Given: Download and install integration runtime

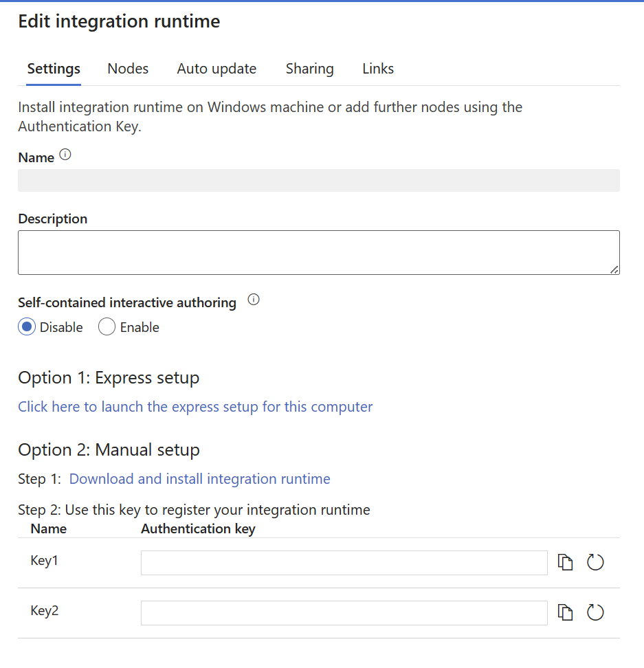Looking at the screenshot, I should click(199, 478).
